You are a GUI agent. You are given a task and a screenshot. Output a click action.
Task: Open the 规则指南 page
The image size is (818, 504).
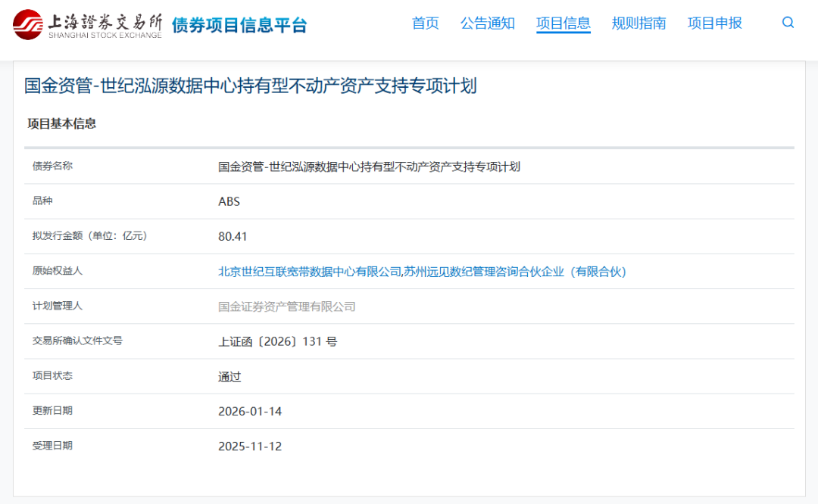(638, 23)
